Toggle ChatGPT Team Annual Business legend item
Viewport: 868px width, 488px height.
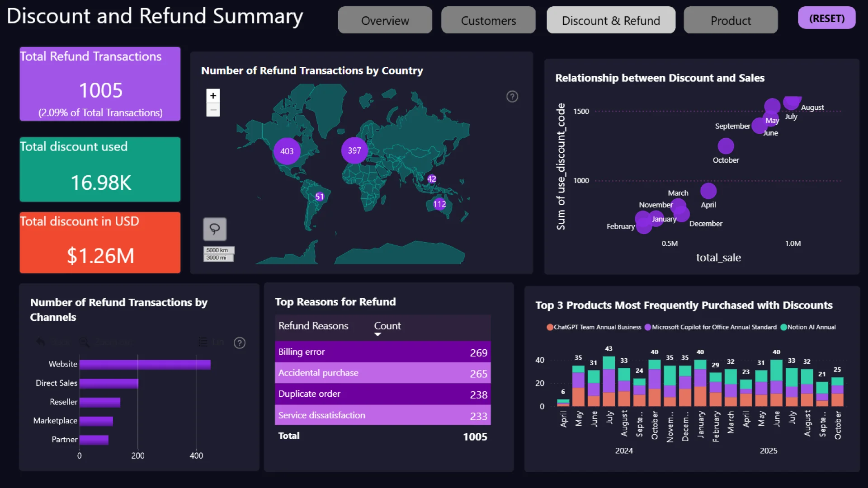[x=594, y=327]
